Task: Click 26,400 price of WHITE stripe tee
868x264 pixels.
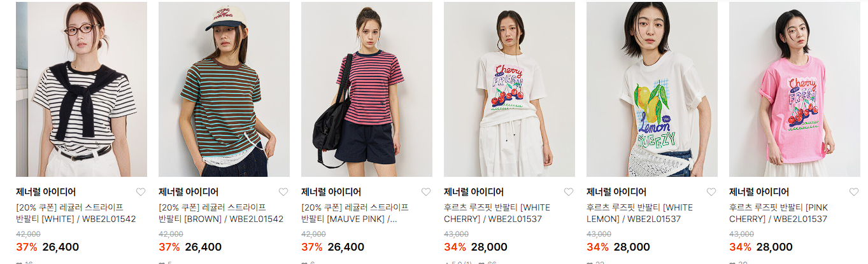Action: pos(60,247)
